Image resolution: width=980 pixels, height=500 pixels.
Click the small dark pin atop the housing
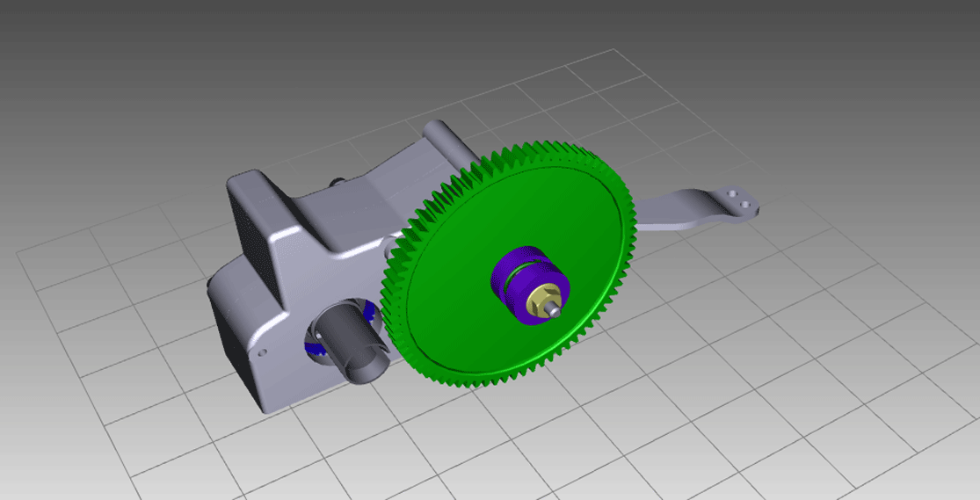click(x=338, y=182)
